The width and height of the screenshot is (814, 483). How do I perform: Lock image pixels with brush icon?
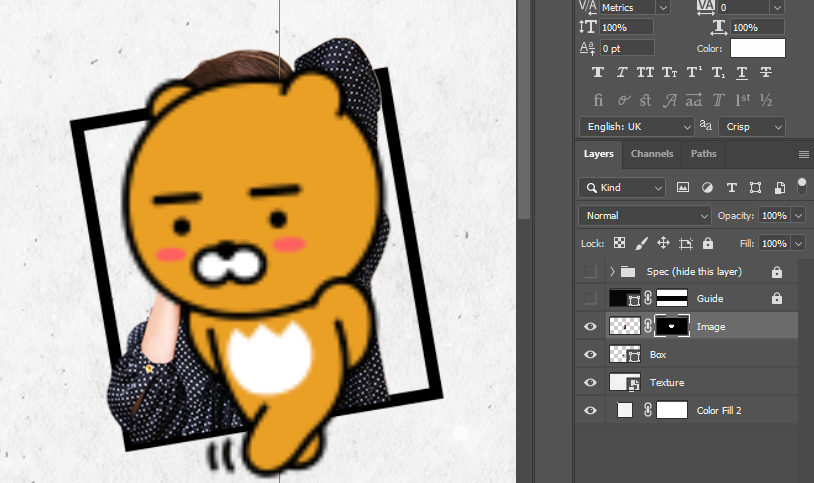coord(642,243)
